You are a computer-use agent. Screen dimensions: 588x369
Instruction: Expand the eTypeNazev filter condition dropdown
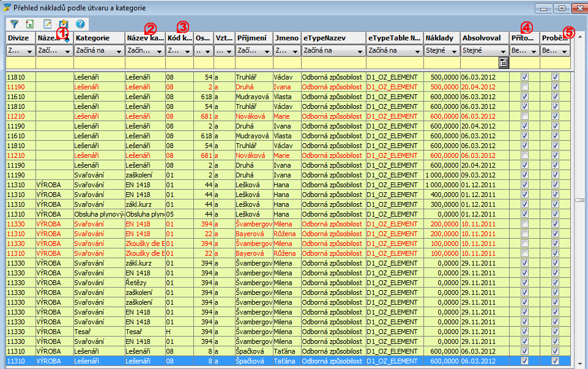[x=360, y=51]
